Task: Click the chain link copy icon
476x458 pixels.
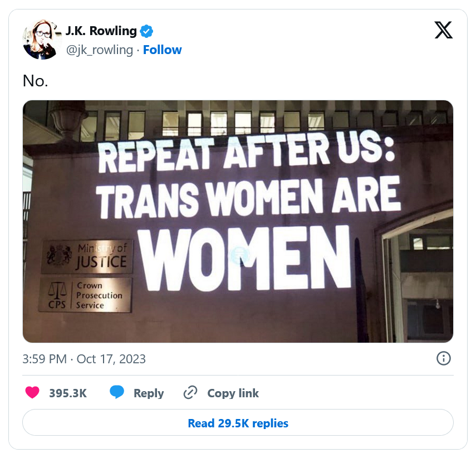Action: pyautogui.click(x=190, y=392)
